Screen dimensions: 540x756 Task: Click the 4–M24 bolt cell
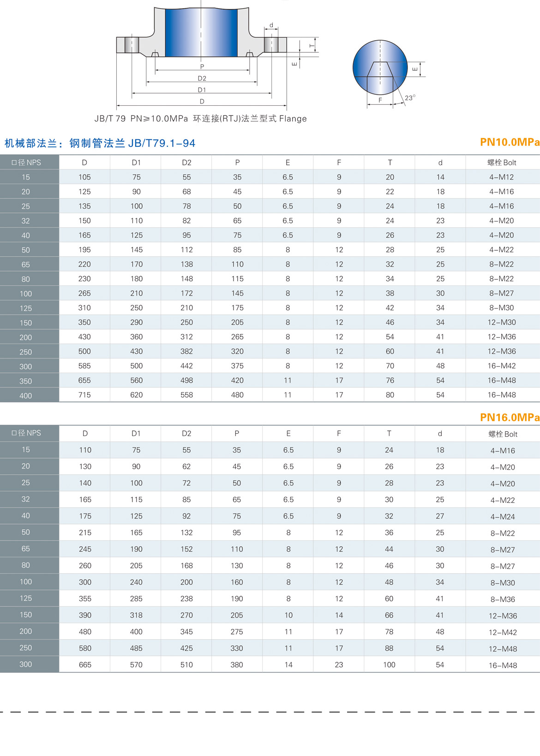[503, 517]
